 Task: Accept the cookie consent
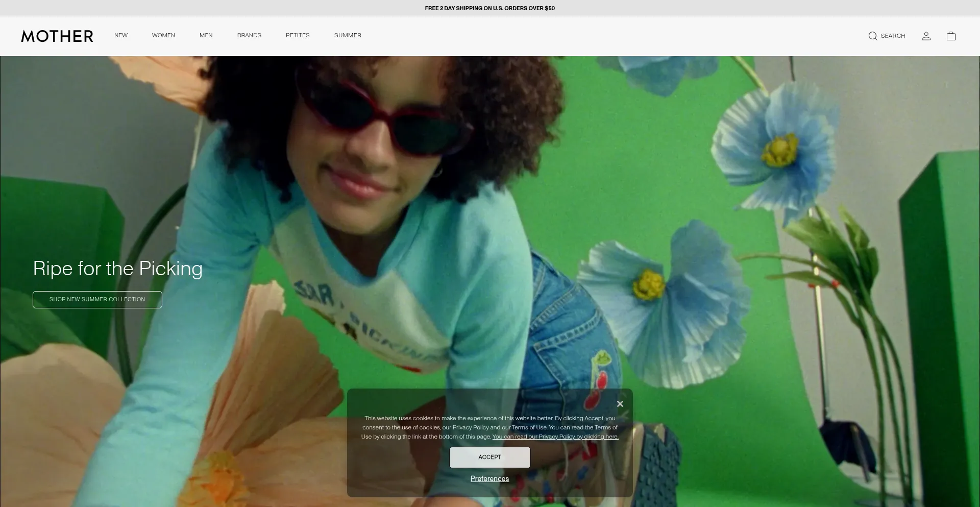(x=490, y=457)
